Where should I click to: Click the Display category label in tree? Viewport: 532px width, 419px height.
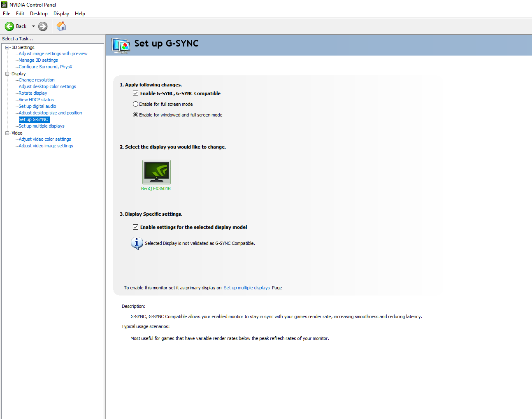[19, 74]
